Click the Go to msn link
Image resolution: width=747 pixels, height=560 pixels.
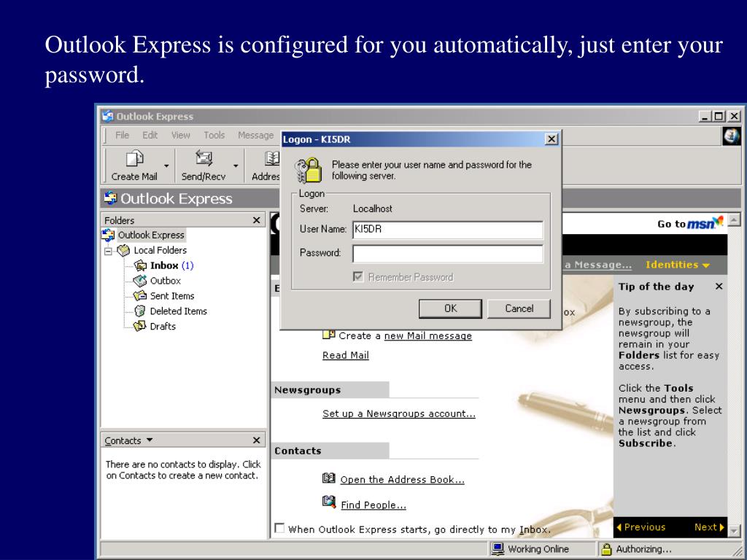[690, 223]
